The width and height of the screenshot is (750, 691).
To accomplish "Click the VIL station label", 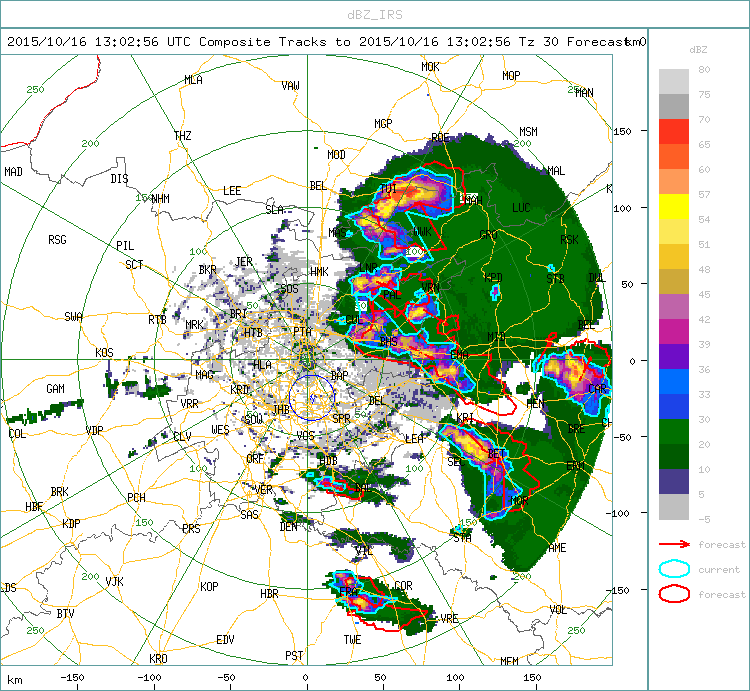I will click(x=364, y=550).
